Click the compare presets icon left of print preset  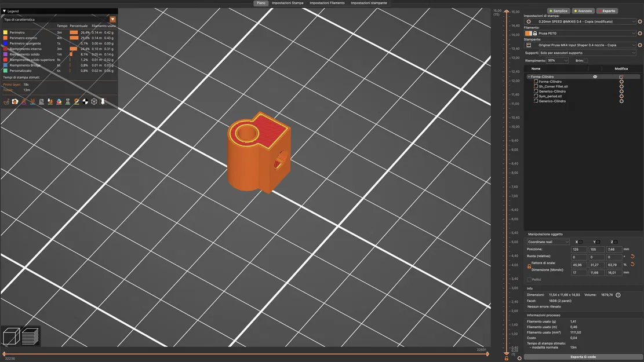529,21
